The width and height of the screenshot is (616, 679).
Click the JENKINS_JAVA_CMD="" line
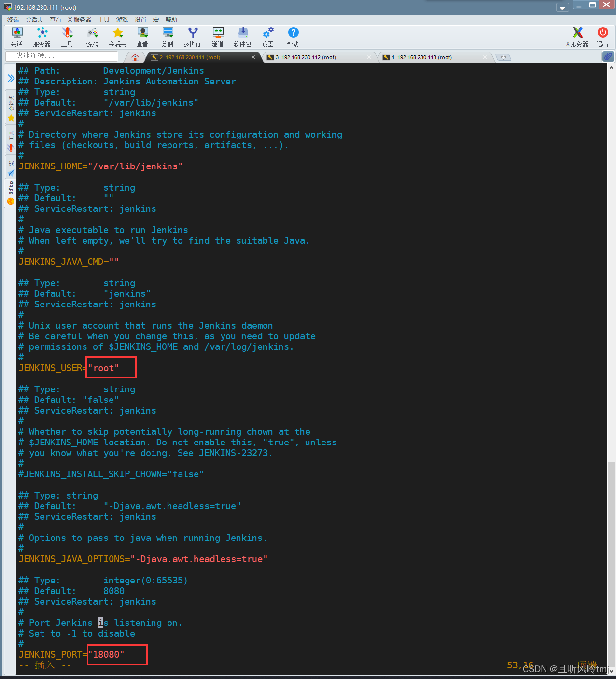(69, 262)
